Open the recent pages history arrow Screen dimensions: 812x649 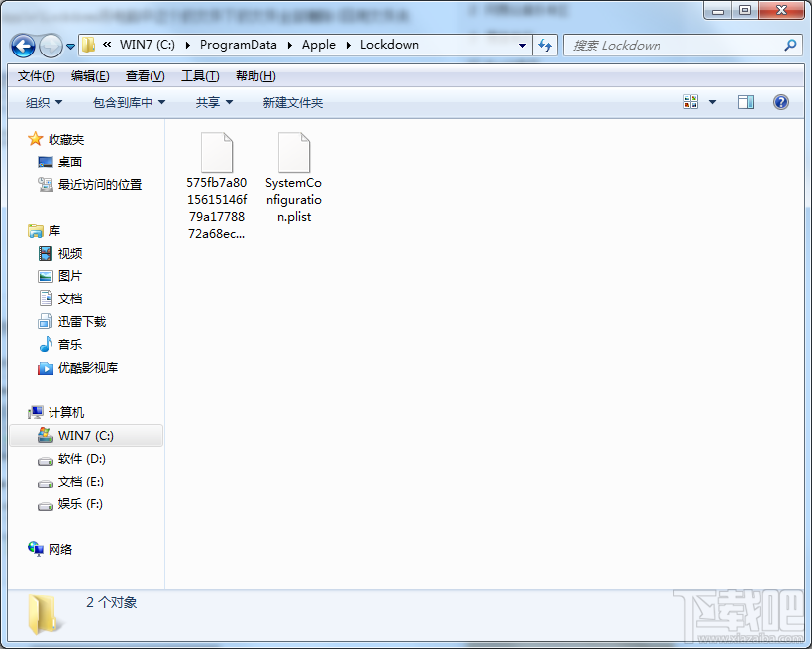tap(71, 47)
